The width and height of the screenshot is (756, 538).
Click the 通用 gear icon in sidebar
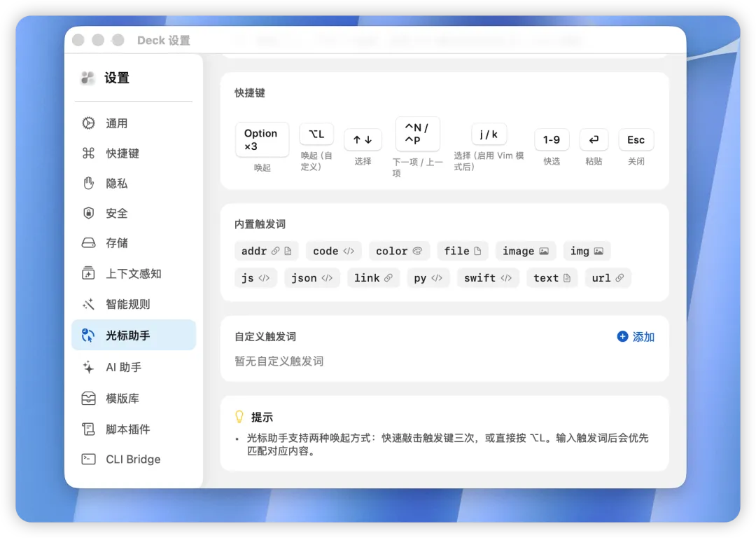tap(88, 123)
